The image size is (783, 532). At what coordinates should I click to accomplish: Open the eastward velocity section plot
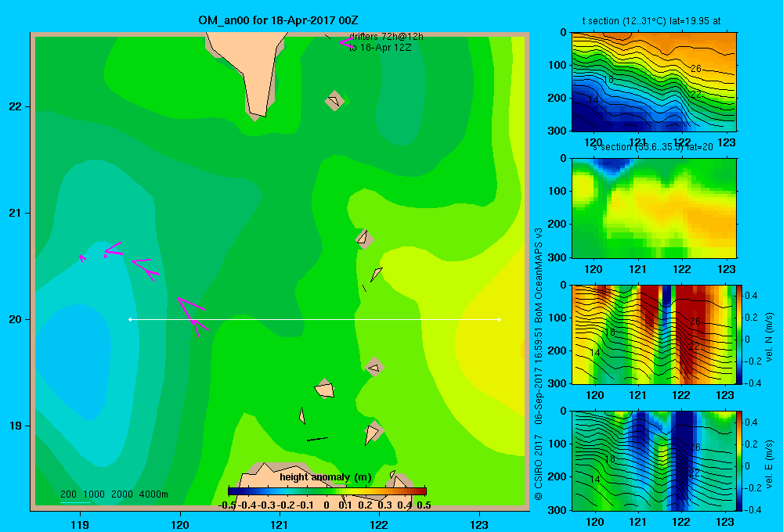click(x=654, y=460)
